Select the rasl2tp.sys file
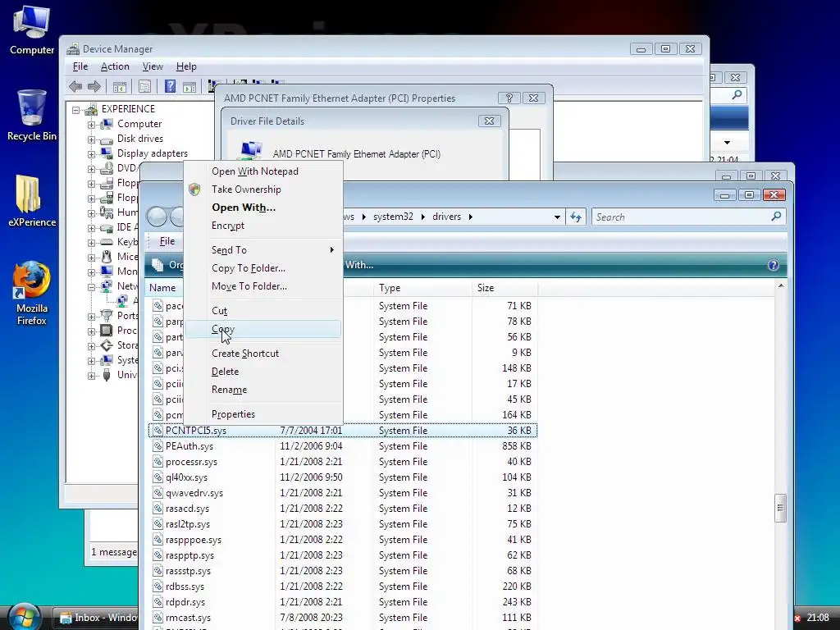 tap(188, 524)
